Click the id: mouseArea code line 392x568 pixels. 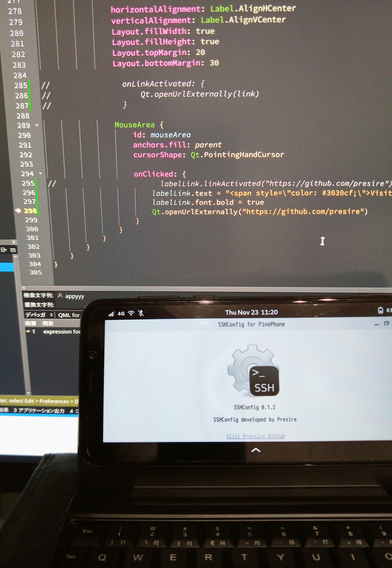pyautogui.click(x=162, y=135)
